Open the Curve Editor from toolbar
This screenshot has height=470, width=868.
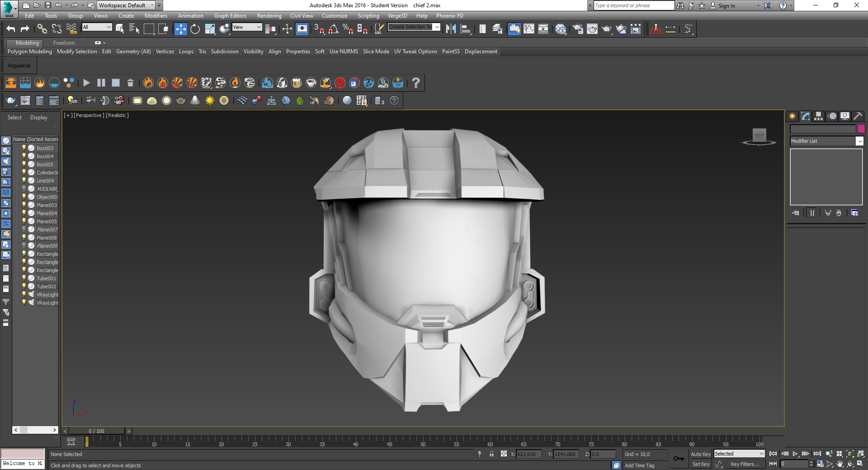[x=528, y=29]
